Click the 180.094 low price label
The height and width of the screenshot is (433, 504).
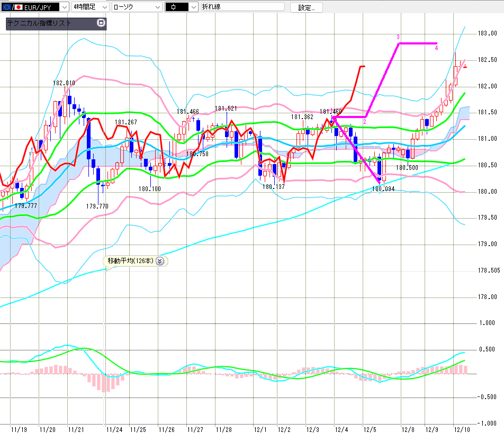point(384,188)
